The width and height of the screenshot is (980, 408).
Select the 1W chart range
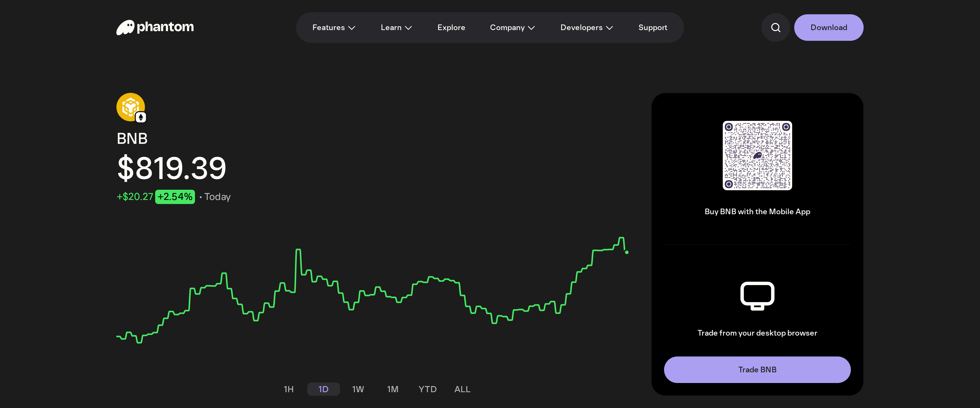pos(358,389)
